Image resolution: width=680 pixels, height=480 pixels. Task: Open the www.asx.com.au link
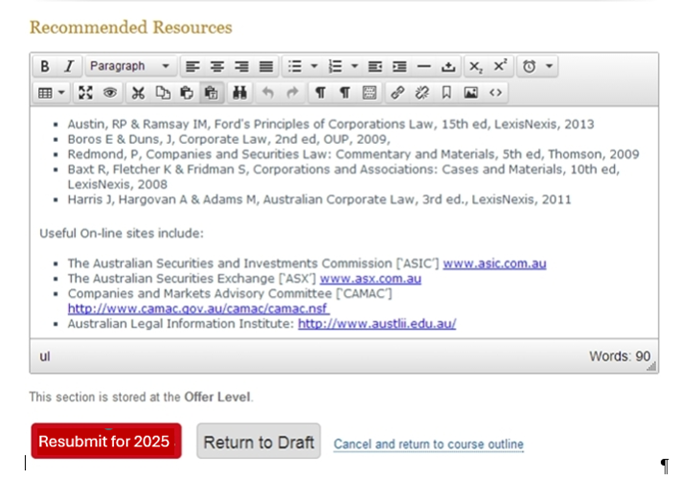(370, 278)
